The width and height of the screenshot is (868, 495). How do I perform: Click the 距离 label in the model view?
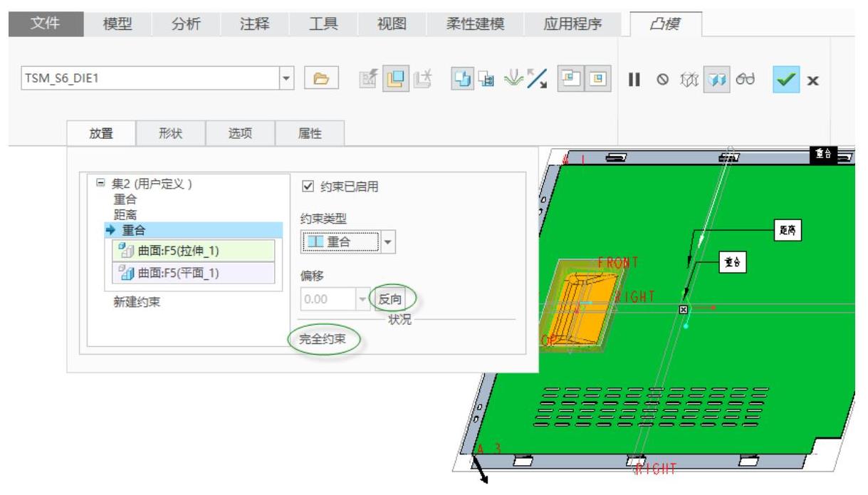(787, 231)
